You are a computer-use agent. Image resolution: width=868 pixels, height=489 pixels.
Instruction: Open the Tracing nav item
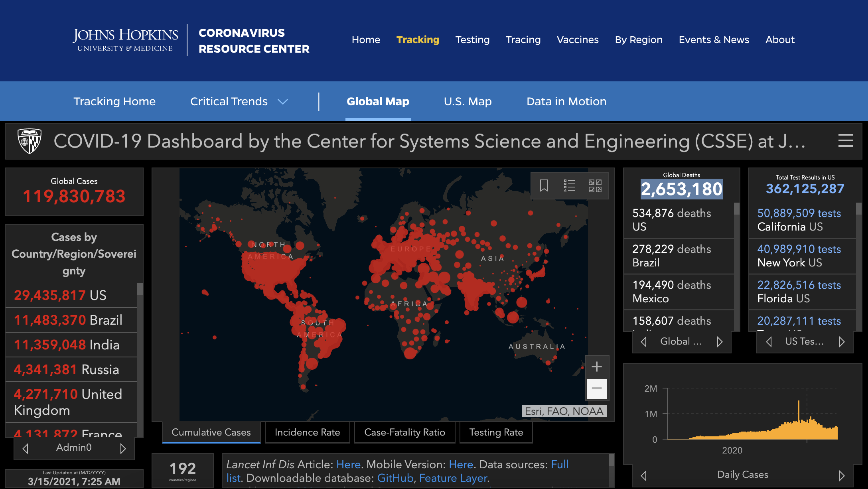523,40
